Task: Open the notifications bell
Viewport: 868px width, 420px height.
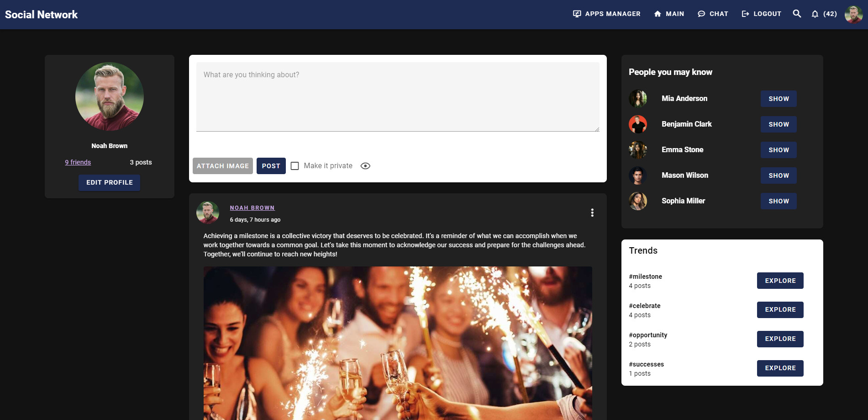Action: (815, 14)
